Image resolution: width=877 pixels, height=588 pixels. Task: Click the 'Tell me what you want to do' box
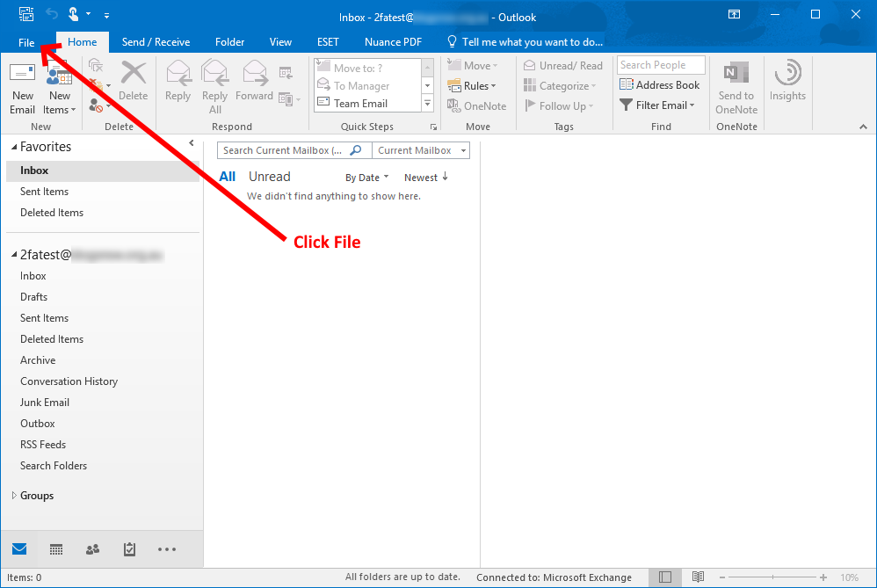coord(525,42)
